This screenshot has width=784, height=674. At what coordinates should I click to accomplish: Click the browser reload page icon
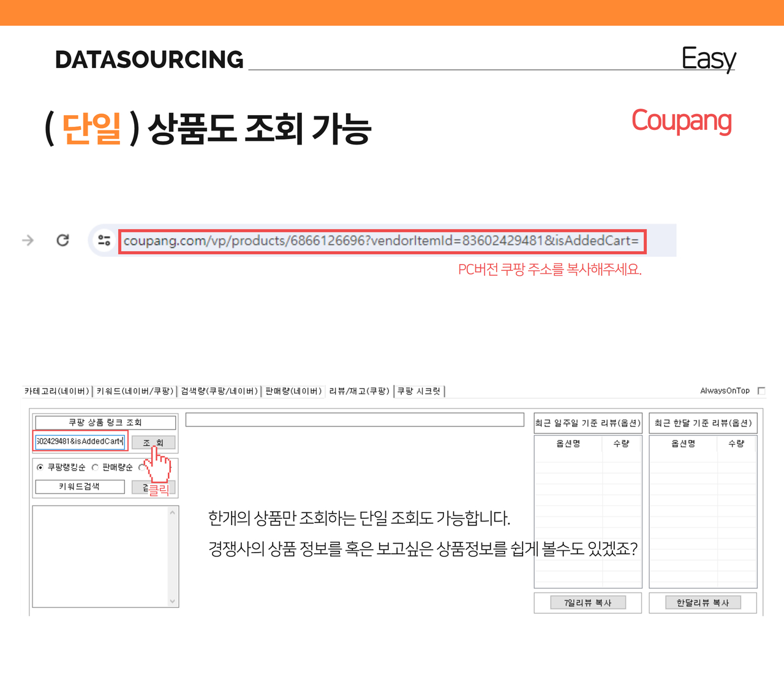click(62, 240)
